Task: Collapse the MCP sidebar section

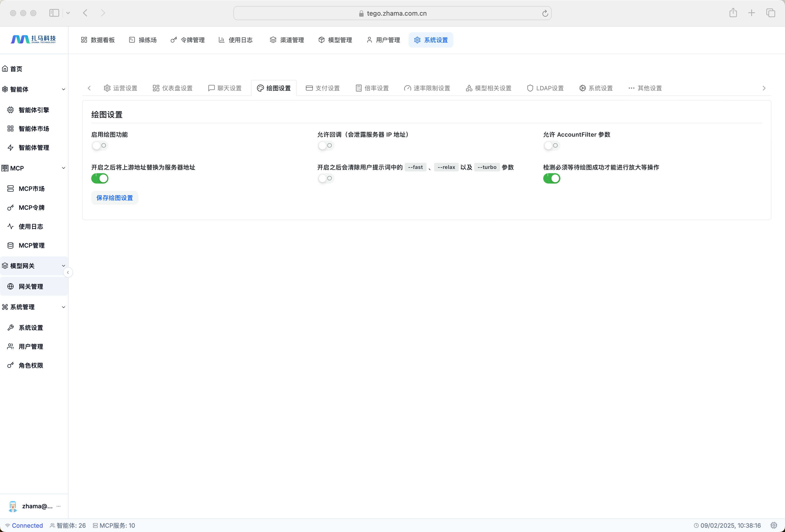Action: coord(63,168)
